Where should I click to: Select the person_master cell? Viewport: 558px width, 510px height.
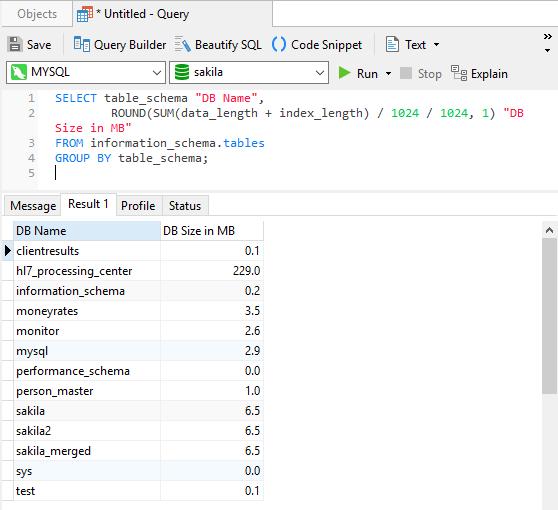point(87,391)
